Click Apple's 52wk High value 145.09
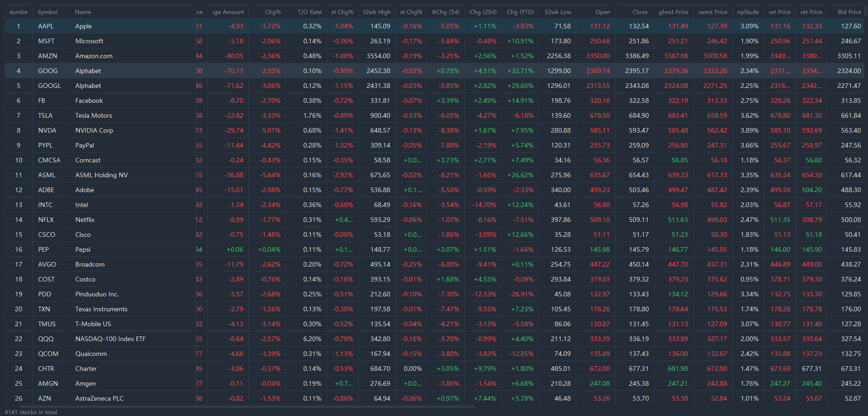 coord(380,26)
